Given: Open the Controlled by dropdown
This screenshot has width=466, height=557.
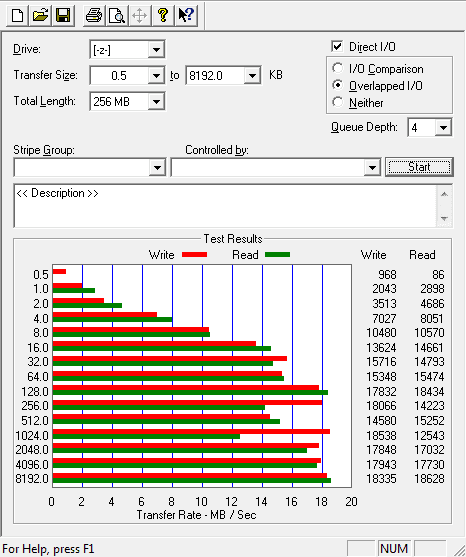Looking at the screenshot, I should click(x=372, y=168).
